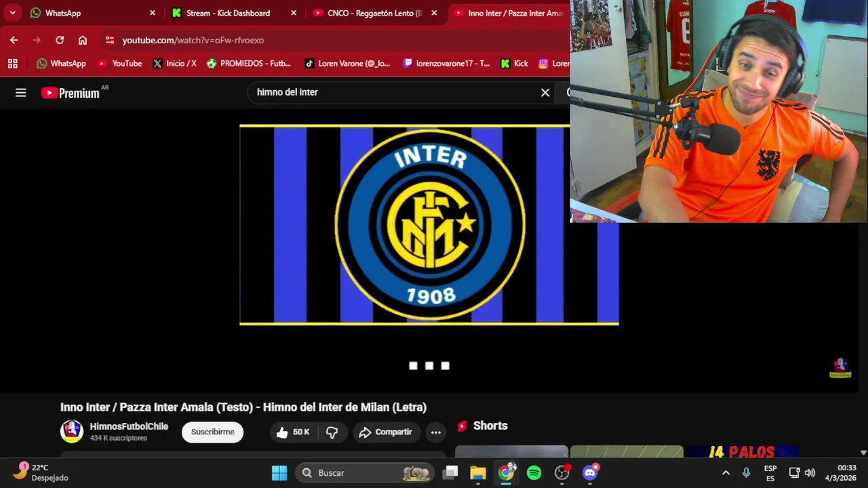Image resolution: width=868 pixels, height=488 pixels.
Task: Click the taskbar Buscar search box
Action: 366,472
